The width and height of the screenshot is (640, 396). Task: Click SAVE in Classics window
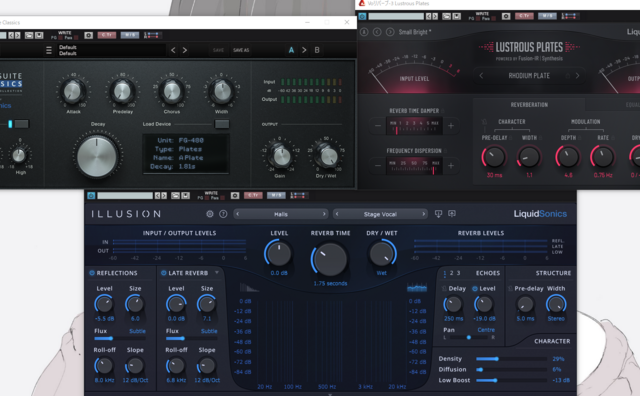pos(218,50)
